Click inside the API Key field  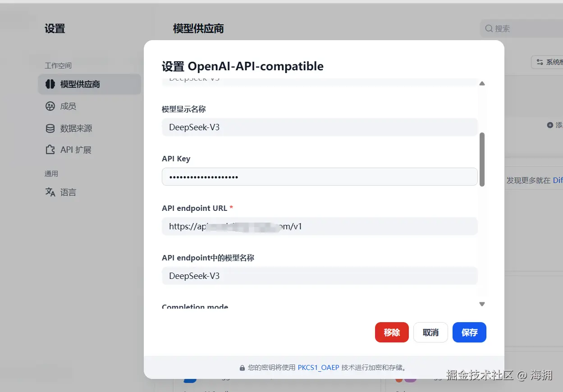[x=320, y=177]
